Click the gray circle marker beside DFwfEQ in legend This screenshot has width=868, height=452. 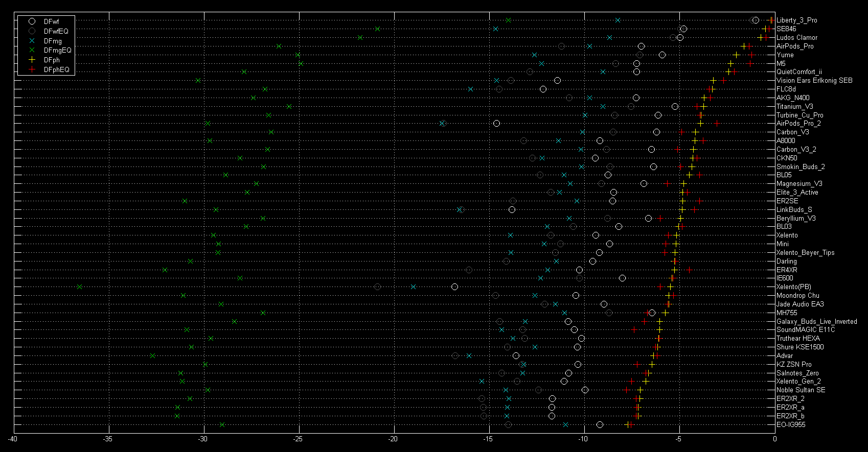pos(32,31)
